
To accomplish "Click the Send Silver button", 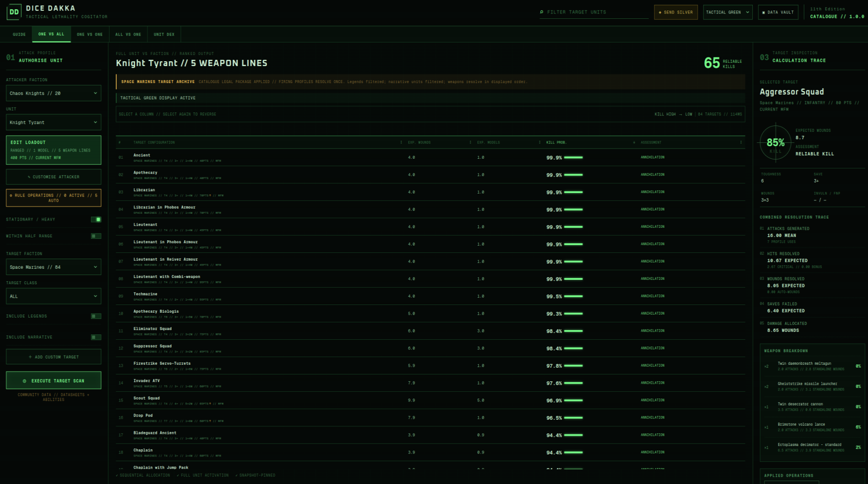I will click(676, 12).
